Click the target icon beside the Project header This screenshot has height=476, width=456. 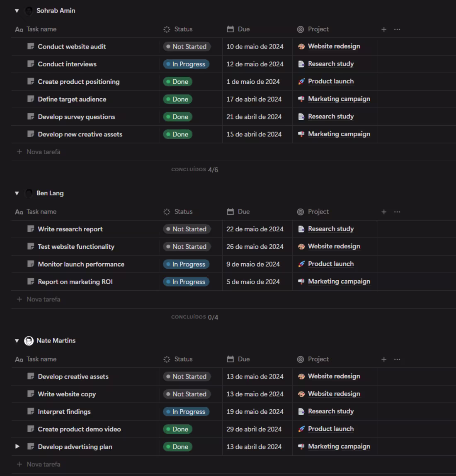[300, 29]
